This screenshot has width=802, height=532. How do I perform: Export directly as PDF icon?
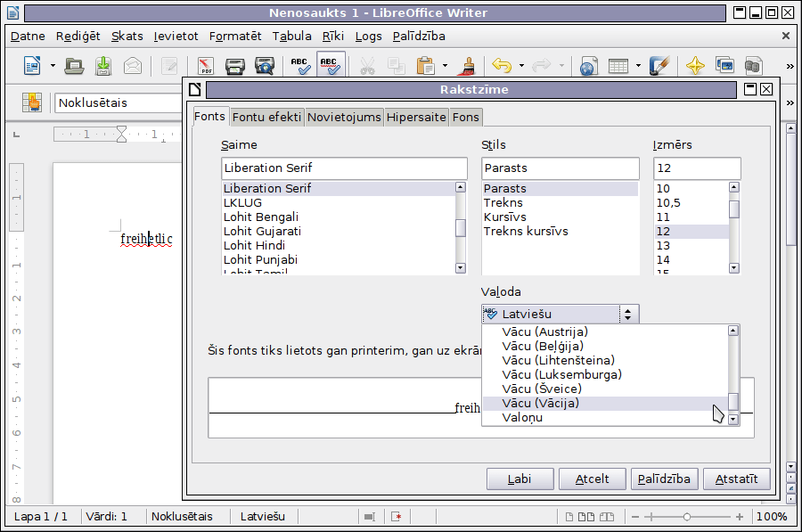[x=206, y=65]
